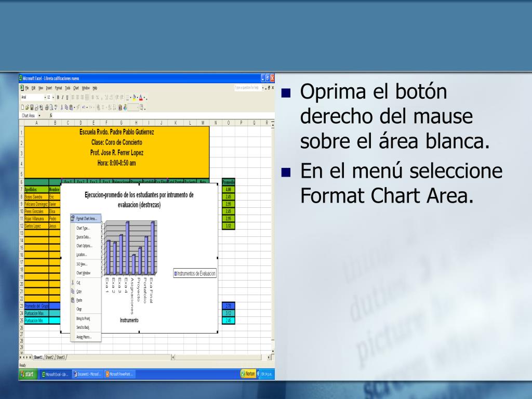Open the Insert menu
Viewport: 532px width, 399px height.
49,88
